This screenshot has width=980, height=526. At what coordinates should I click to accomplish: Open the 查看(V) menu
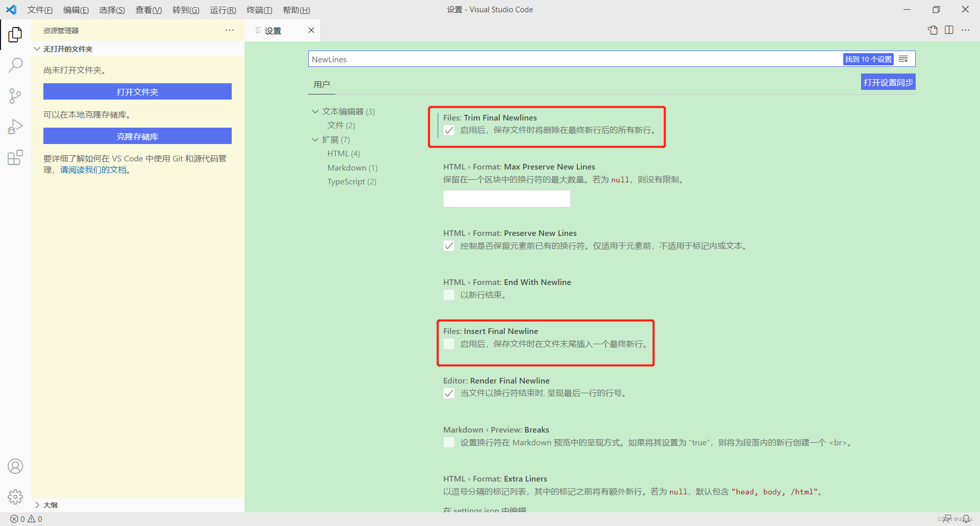coord(149,10)
